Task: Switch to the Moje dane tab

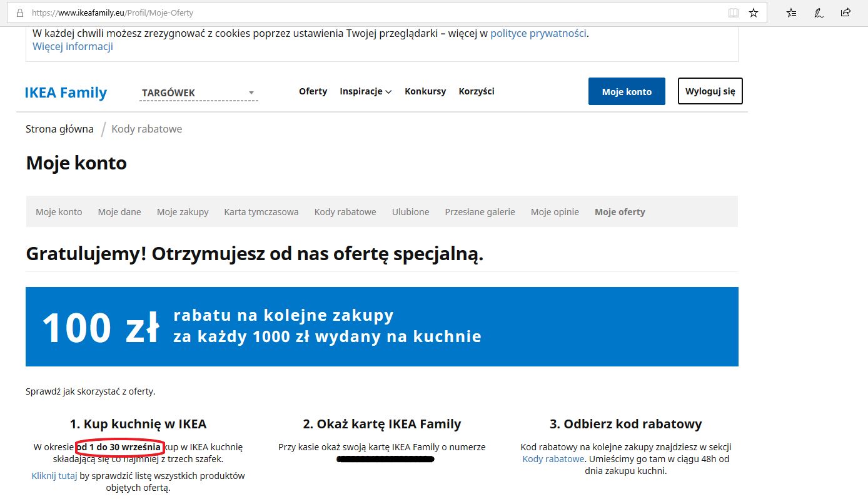Action: click(x=119, y=212)
